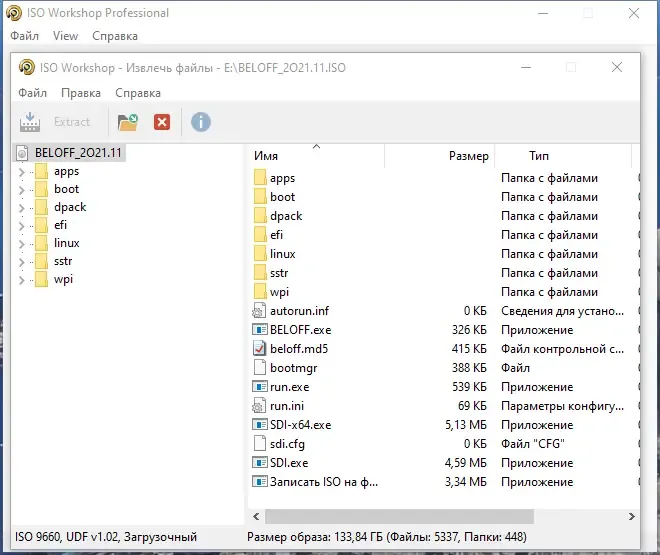Click the efi folder icon in file list
This screenshot has height=555, width=660.
(260, 234)
